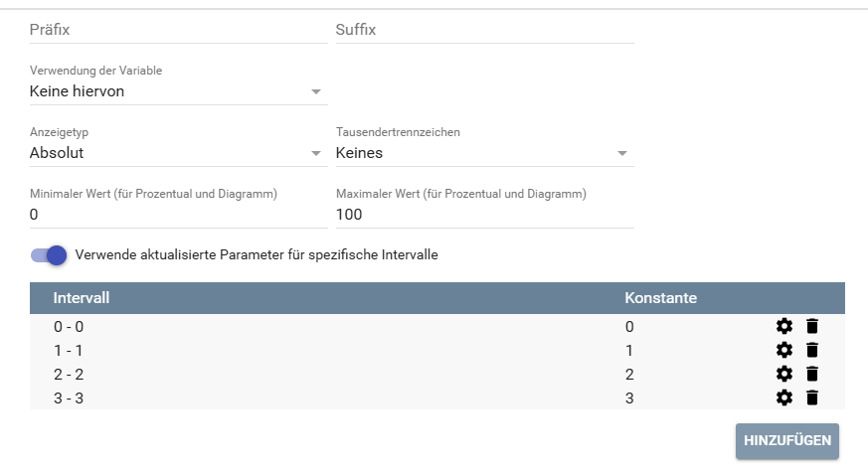Delete the 0 - 0 interval row
The image size is (868, 476).
click(x=812, y=326)
